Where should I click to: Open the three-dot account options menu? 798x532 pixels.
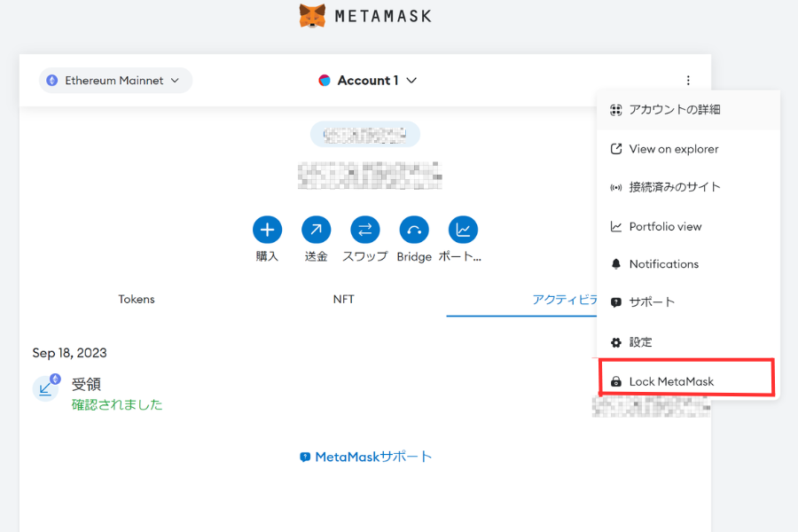click(x=689, y=80)
